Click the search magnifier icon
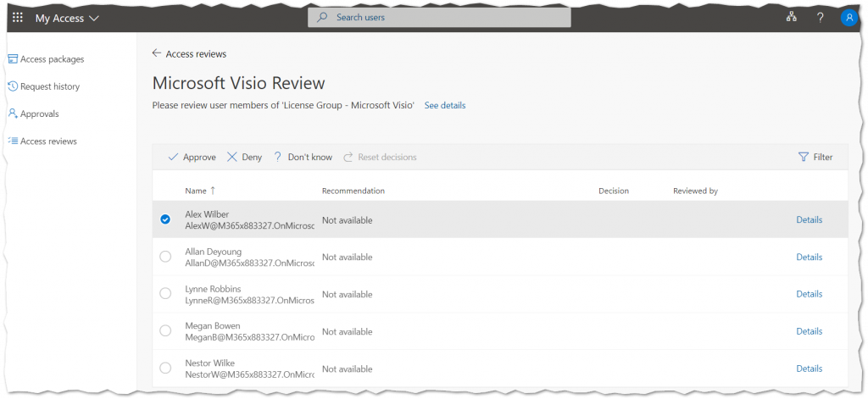 tap(321, 17)
